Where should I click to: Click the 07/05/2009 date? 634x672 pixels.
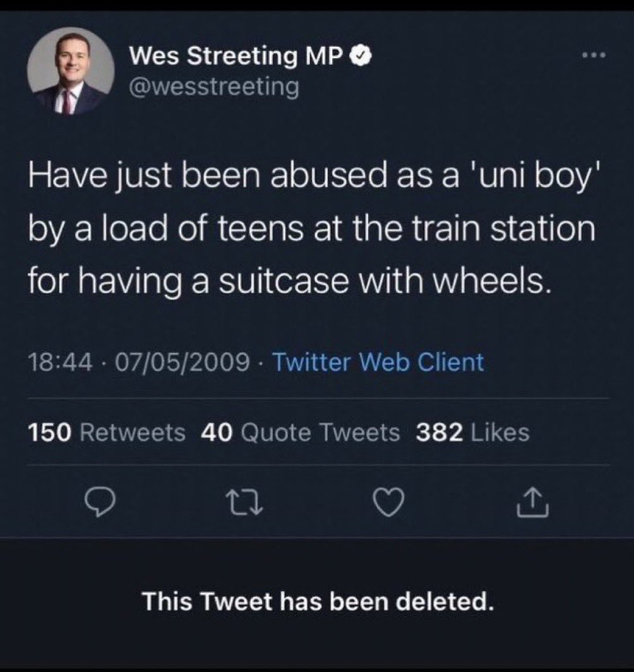click(177, 363)
